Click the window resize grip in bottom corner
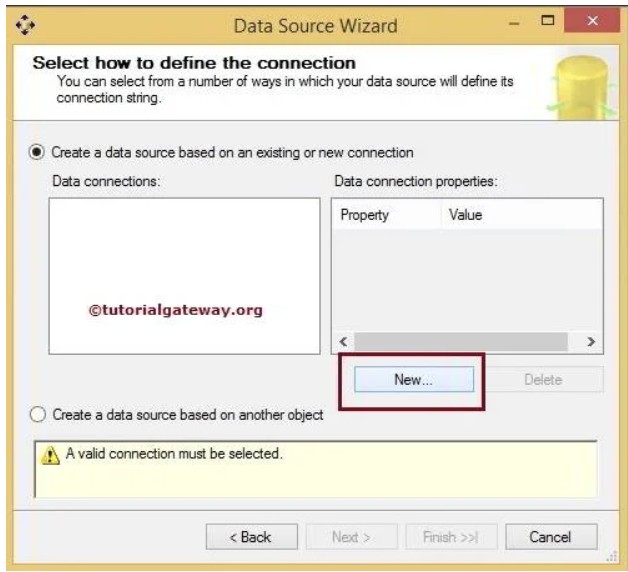Screen dimensions: 628x572 (613, 556)
